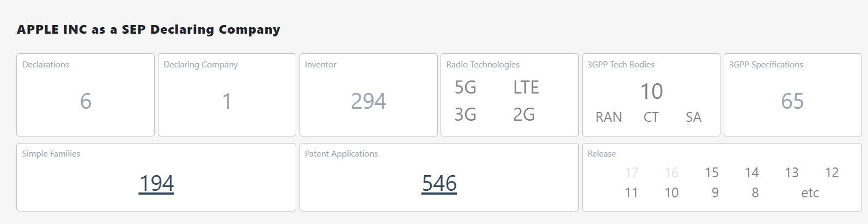The width and height of the screenshot is (868, 224).
Task: Choose Release 11 in the Release card
Action: [631, 193]
